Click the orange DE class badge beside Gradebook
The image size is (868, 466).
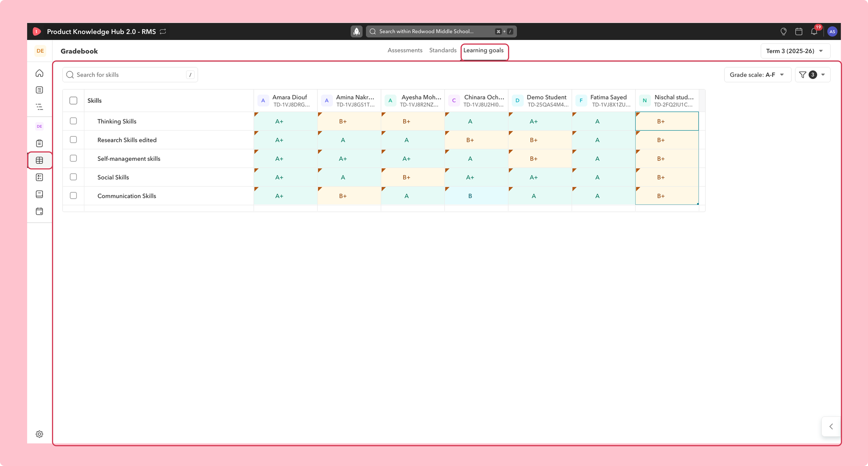(40, 51)
